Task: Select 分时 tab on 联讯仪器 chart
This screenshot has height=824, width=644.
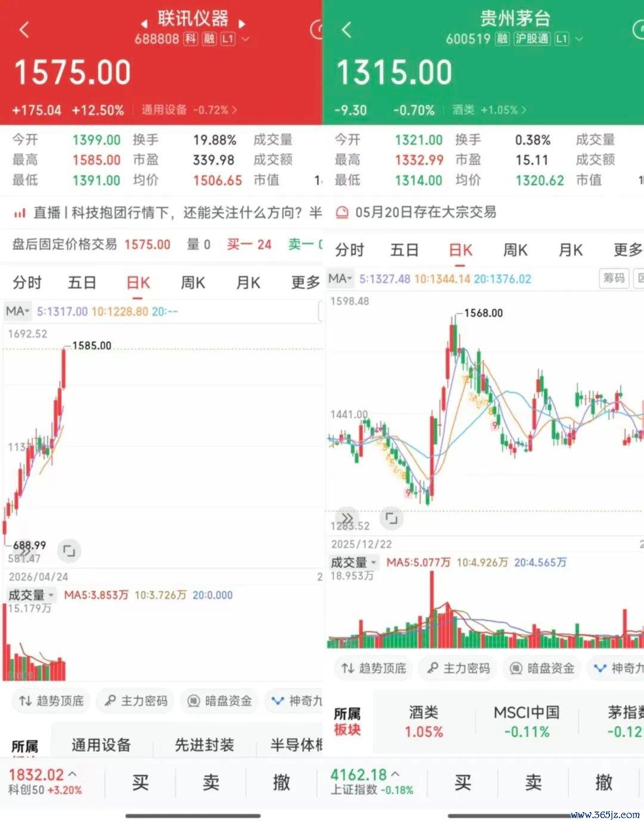Action: tap(27, 282)
